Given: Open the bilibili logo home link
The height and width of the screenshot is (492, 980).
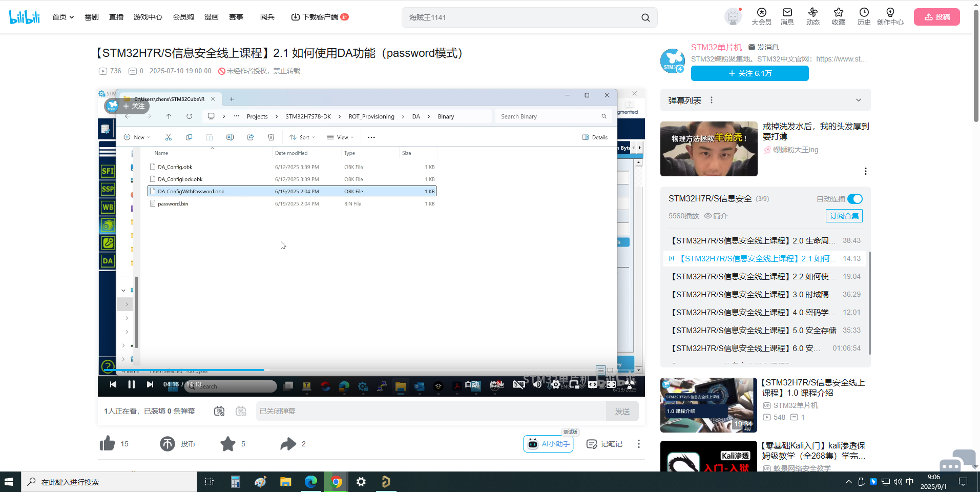Looking at the screenshot, I should pos(25,17).
